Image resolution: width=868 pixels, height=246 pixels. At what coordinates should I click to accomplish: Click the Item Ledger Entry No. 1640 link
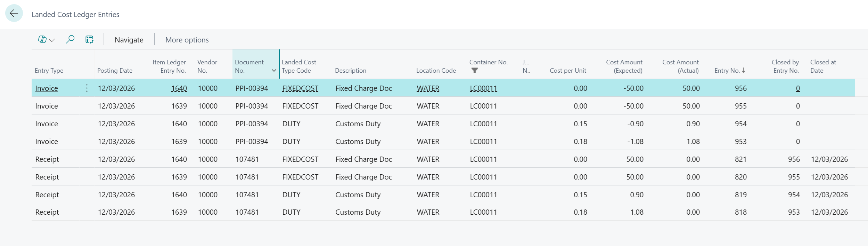pyautogui.click(x=179, y=88)
